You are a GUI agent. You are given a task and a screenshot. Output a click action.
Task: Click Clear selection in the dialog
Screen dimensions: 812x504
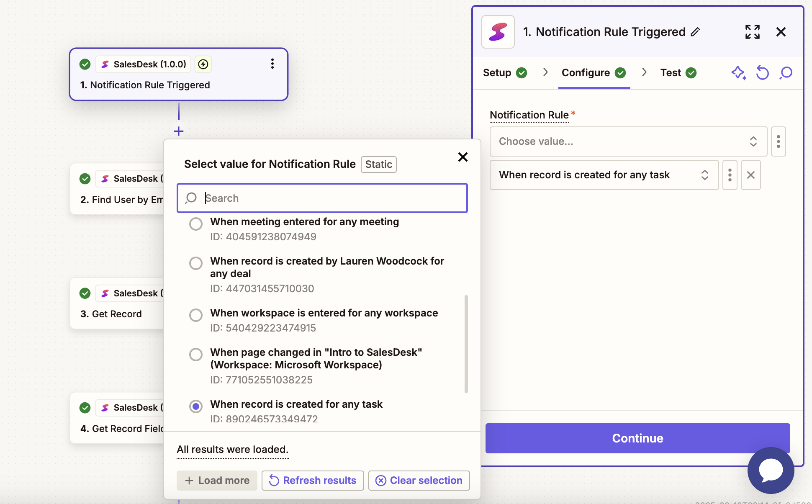pyautogui.click(x=419, y=480)
